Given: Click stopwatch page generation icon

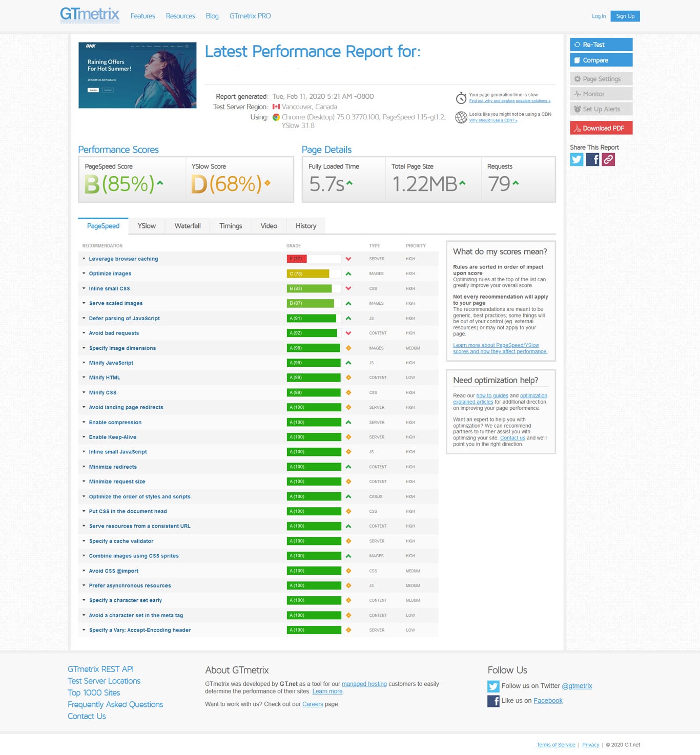Looking at the screenshot, I should point(461,98).
